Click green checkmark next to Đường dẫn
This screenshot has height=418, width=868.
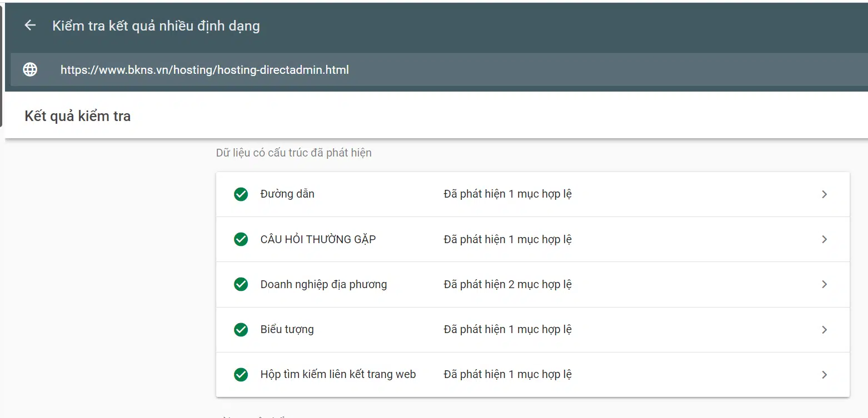(x=241, y=194)
